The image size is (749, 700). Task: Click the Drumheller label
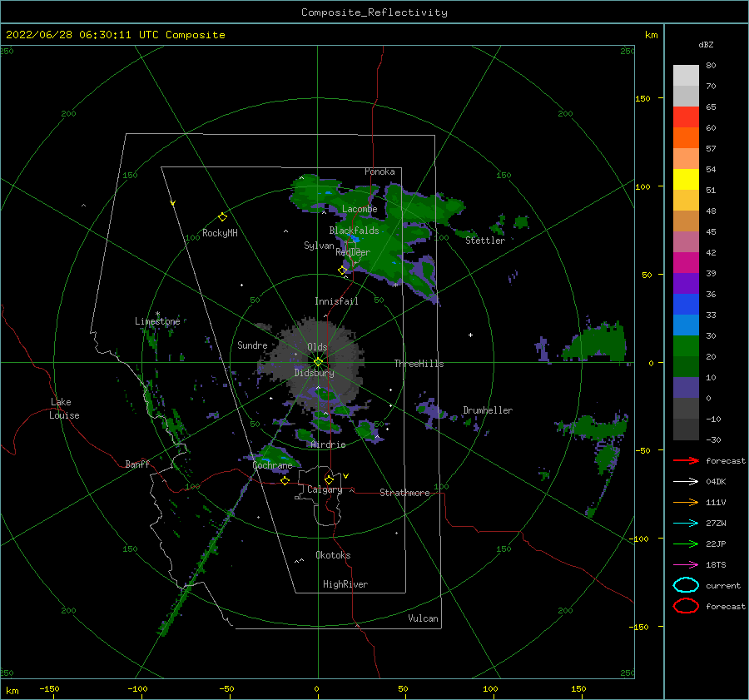[488, 410]
